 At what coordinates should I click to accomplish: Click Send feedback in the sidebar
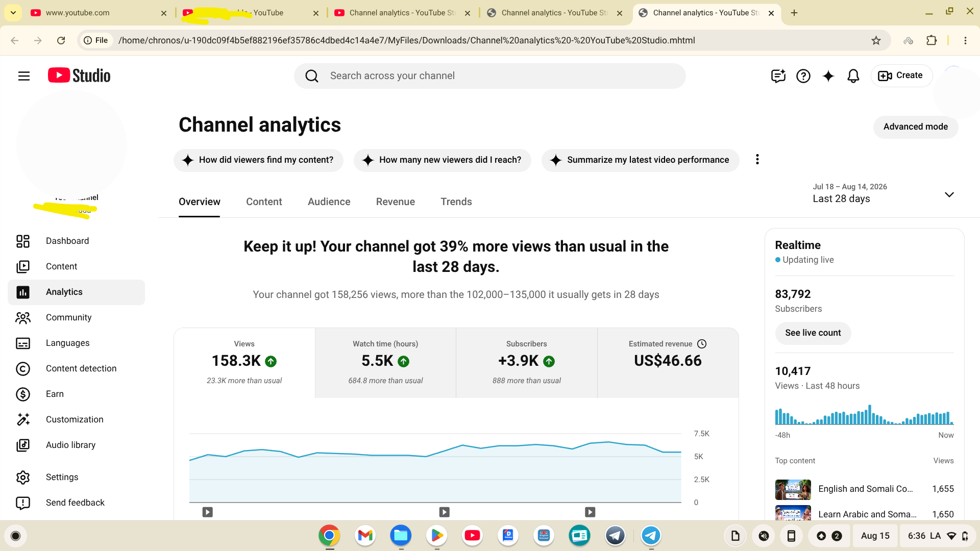pos(77,503)
